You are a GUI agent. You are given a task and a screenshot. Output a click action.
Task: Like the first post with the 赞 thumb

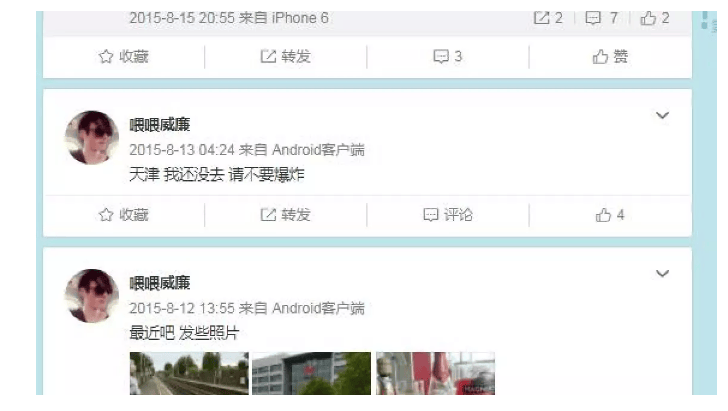pos(610,57)
